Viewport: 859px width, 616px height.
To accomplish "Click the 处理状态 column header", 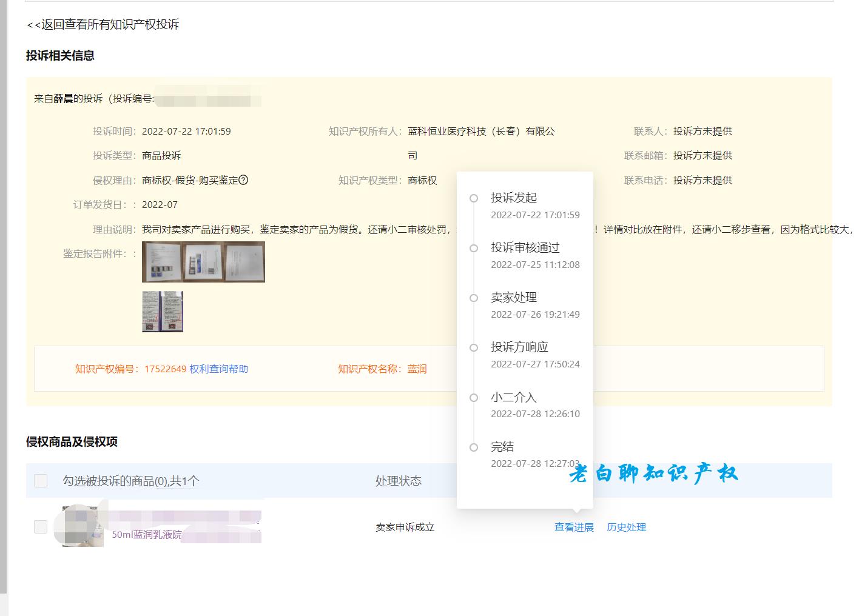I will pos(399,481).
